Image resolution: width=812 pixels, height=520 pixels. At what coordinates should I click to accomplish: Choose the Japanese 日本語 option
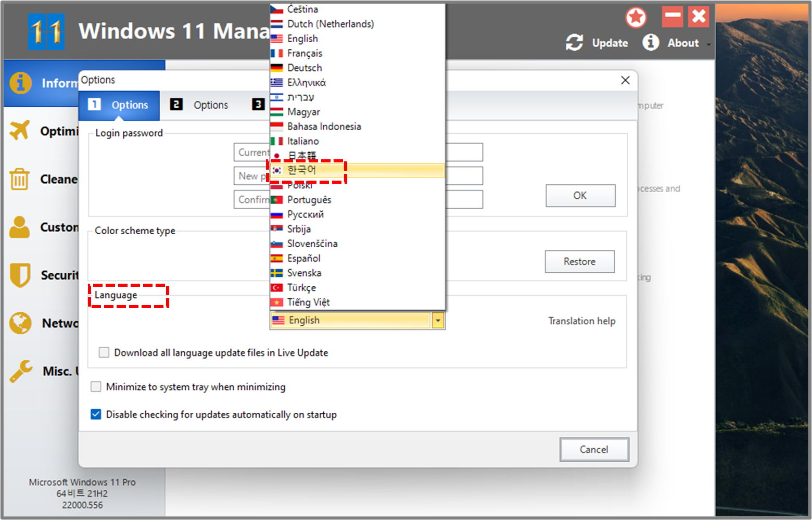[357, 156]
